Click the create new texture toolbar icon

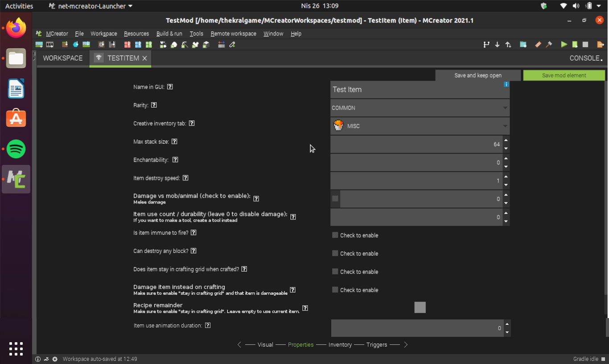39,45
